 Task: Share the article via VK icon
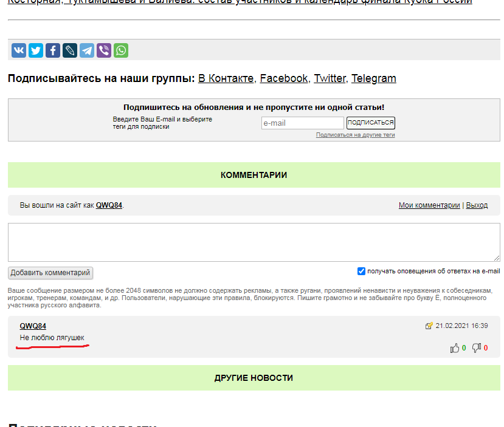click(19, 50)
